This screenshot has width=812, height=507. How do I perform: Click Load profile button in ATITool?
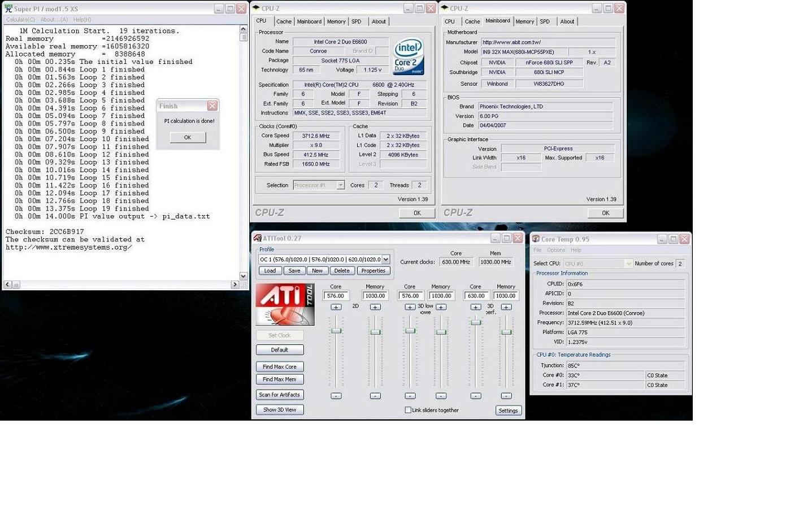click(270, 270)
